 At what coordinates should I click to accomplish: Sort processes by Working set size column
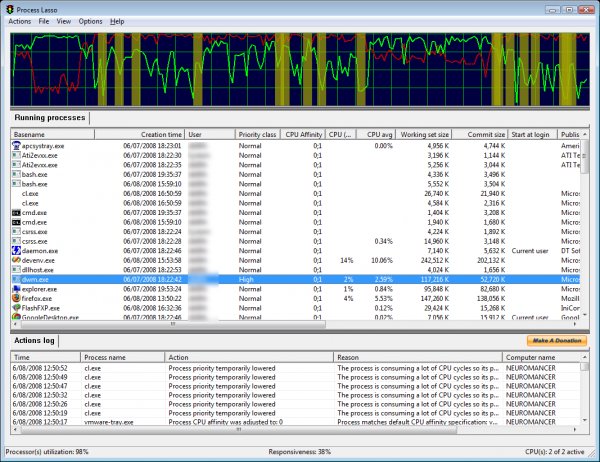pos(423,134)
